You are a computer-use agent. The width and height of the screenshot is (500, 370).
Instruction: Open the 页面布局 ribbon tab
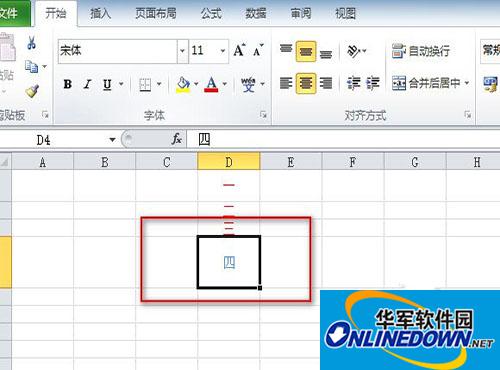[156, 13]
